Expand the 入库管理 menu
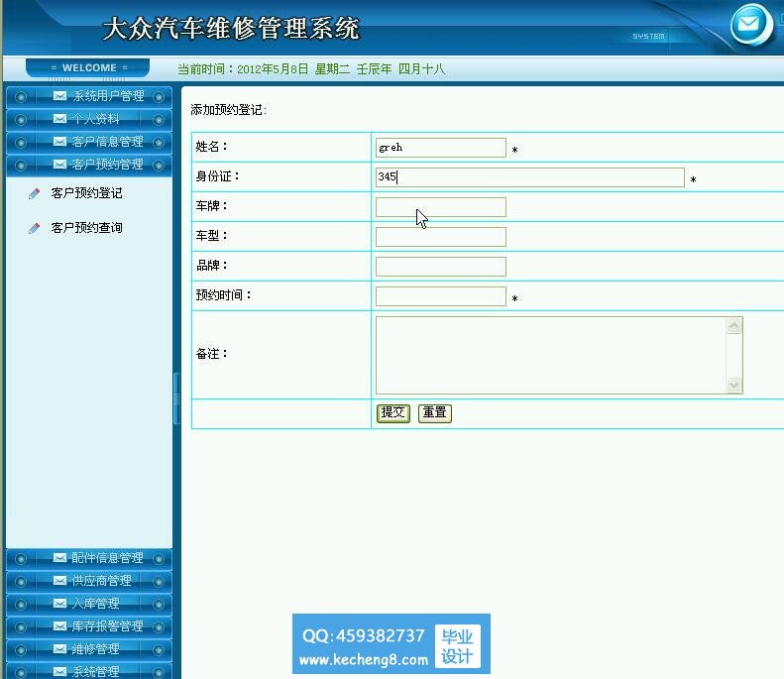Viewport: 784px width, 679px height. click(89, 605)
